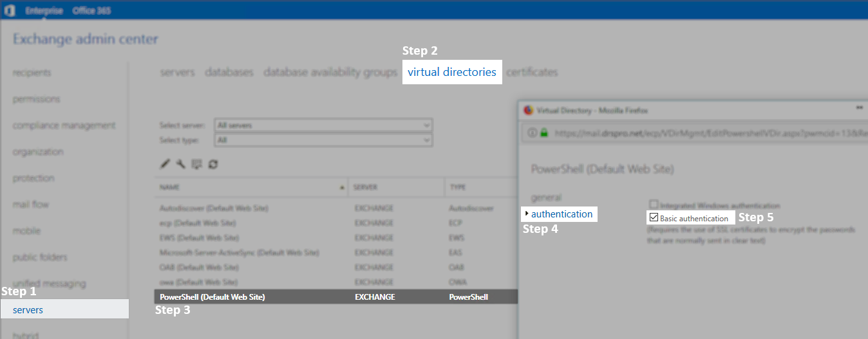Click the EAS type cell
Viewport: 868px width, 339px height.
tap(457, 253)
